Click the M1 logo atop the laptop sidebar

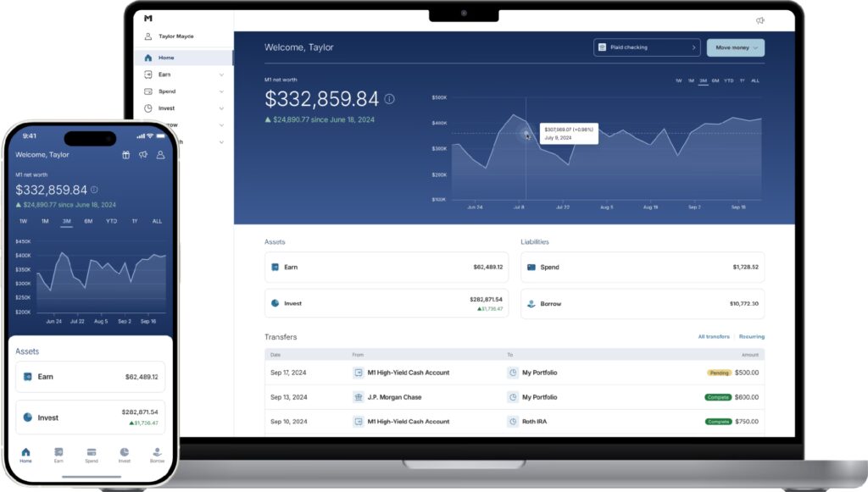[148, 18]
